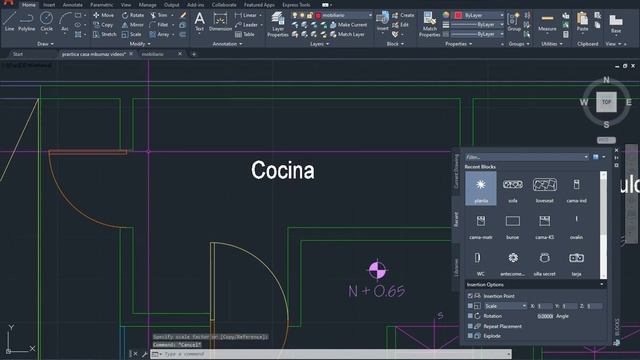Toggle the Insertion Point checkbox

point(470,296)
